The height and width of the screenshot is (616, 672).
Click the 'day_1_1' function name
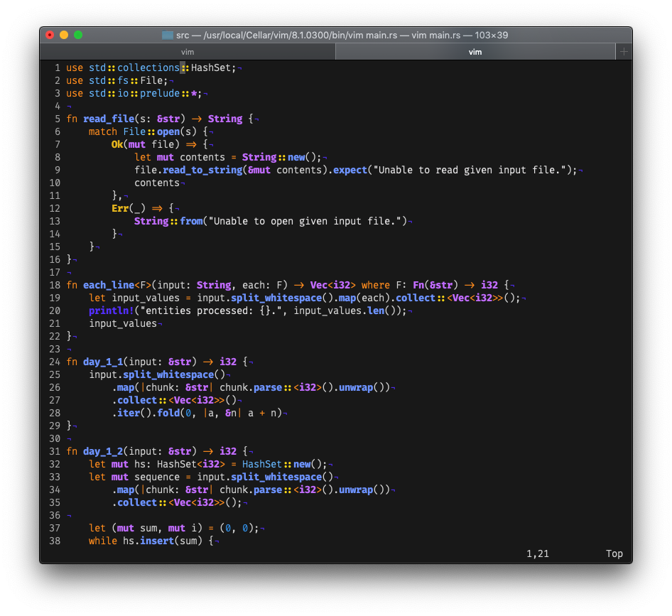[x=103, y=362]
